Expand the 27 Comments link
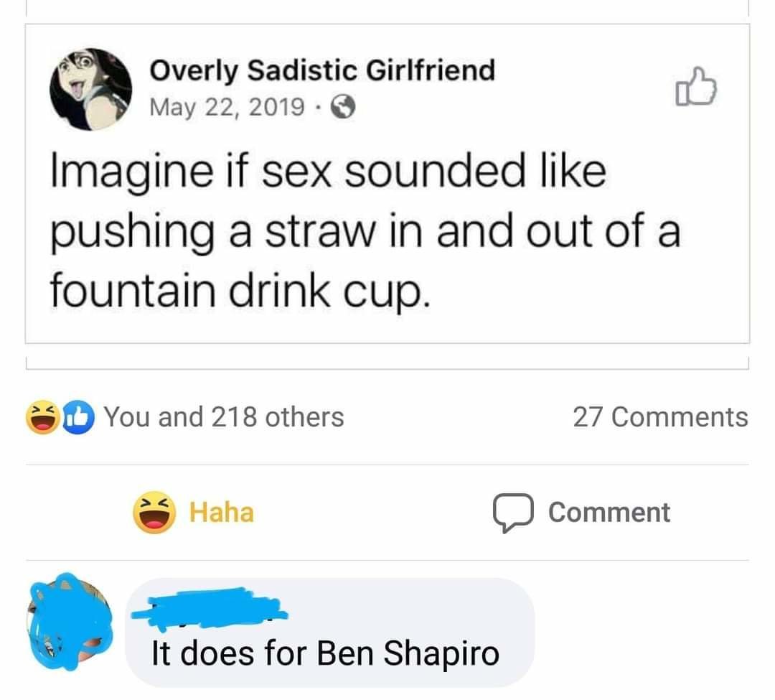This screenshot has height=700, width=775. tap(659, 416)
